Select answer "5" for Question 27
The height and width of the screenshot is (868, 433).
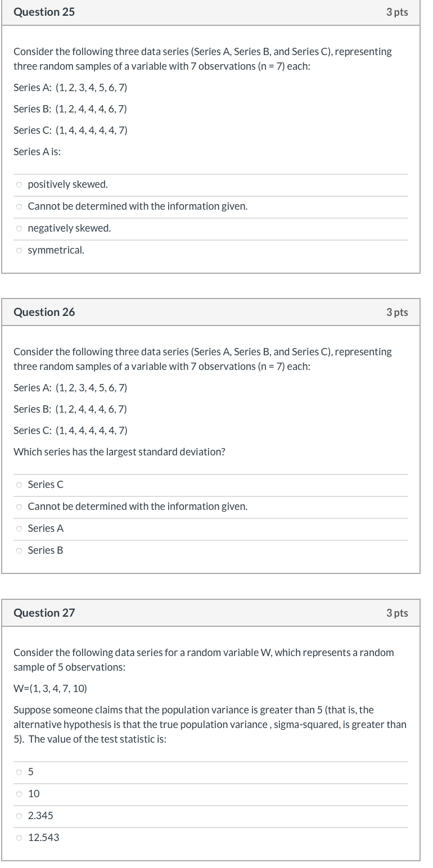pyautogui.click(x=19, y=771)
